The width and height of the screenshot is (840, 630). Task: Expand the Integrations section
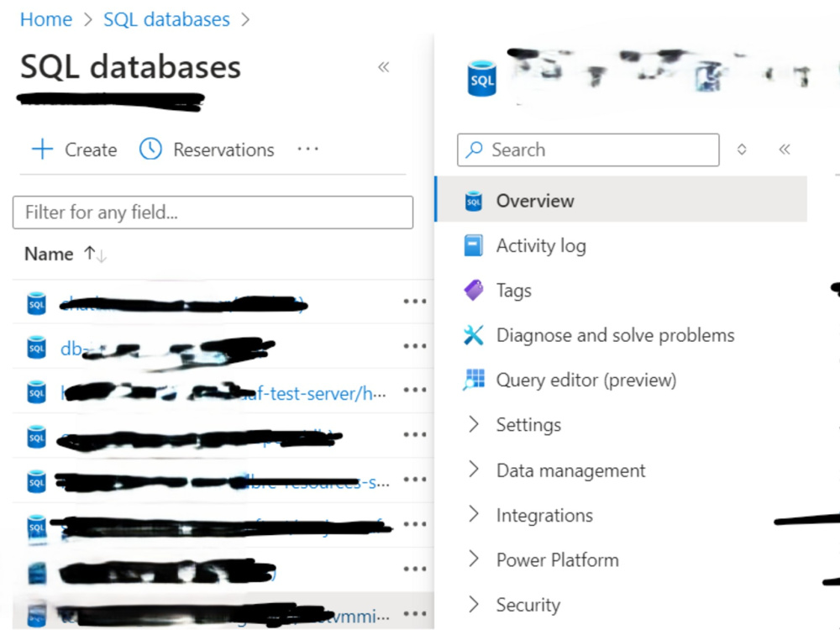[474, 514]
